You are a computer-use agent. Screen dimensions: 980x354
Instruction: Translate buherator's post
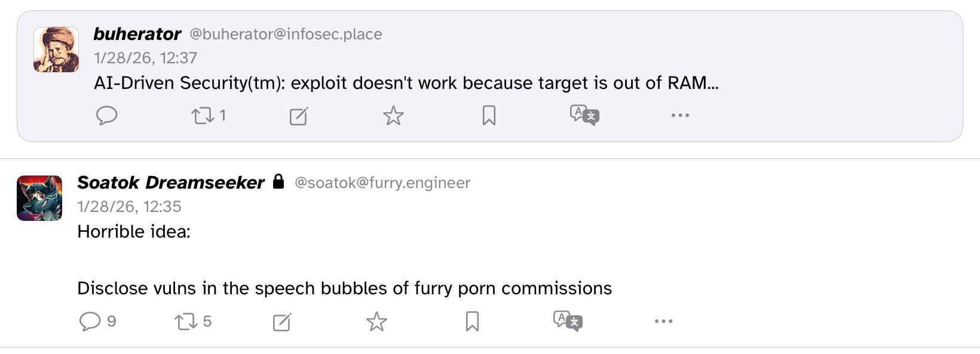click(584, 115)
